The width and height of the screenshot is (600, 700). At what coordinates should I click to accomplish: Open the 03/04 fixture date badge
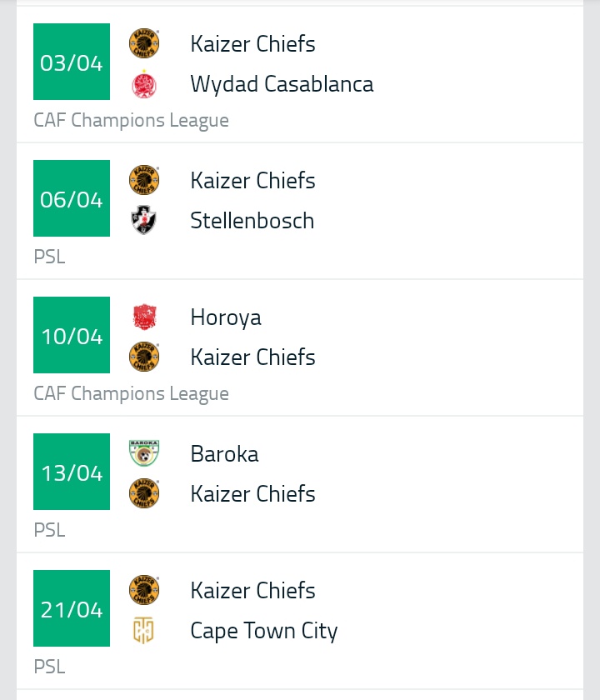pyautogui.click(x=72, y=62)
